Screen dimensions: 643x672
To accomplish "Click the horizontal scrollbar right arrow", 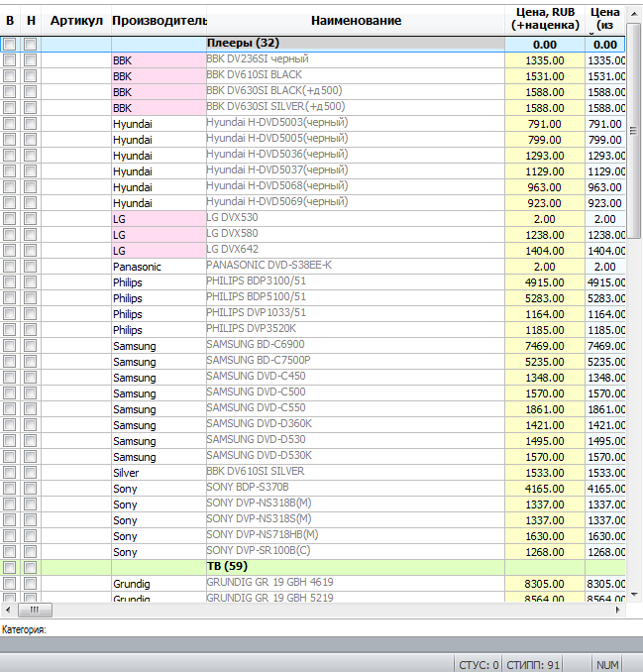I will point(617,610).
